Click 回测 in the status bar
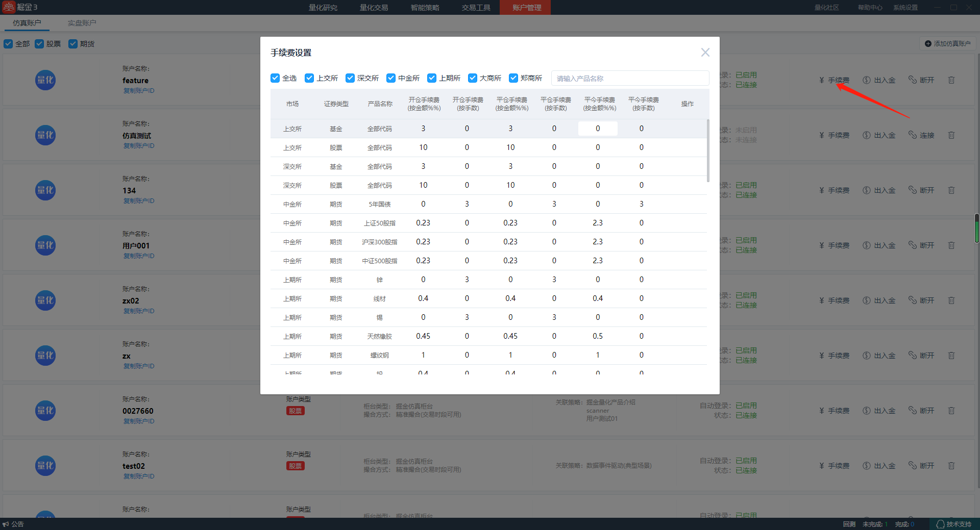Screen dimensions: 980x530 tap(849, 524)
